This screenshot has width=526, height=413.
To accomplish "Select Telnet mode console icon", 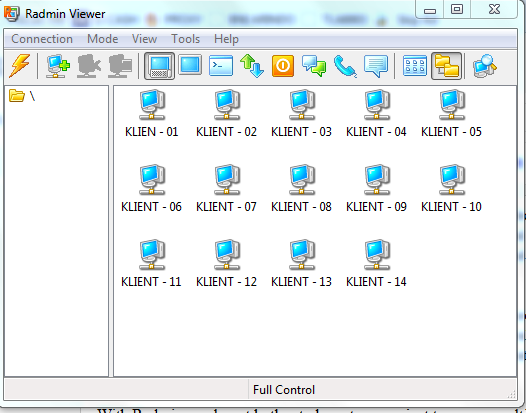I will [x=221, y=65].
